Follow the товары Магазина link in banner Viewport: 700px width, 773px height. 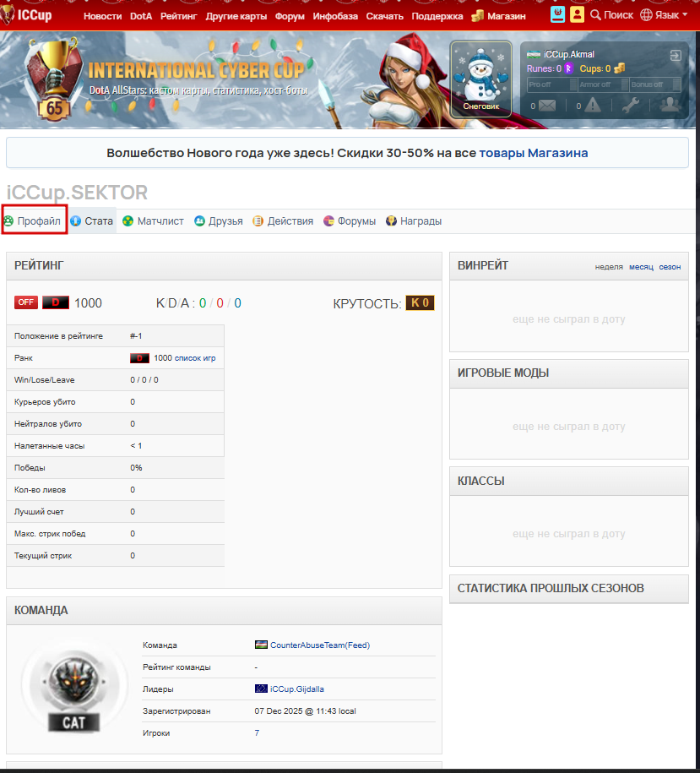click(534, 153)
